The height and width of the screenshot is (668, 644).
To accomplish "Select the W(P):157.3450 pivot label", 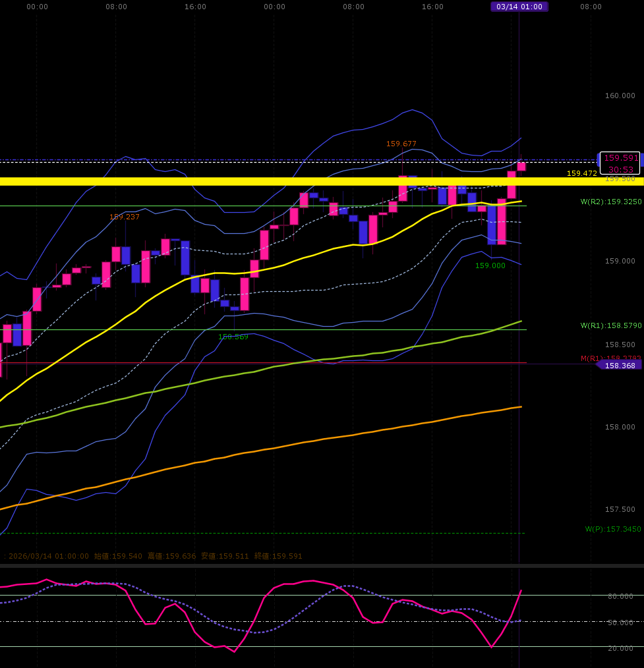I will (x=612, y=529).
